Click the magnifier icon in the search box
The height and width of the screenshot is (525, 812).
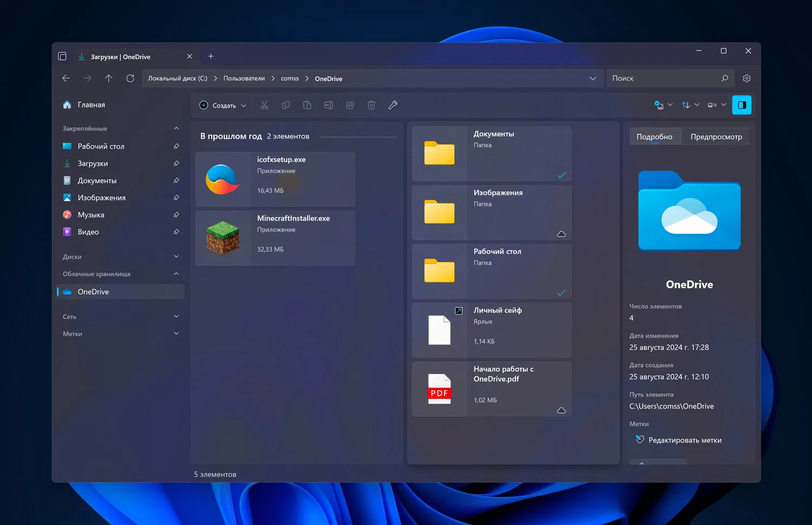coord(725,78)
